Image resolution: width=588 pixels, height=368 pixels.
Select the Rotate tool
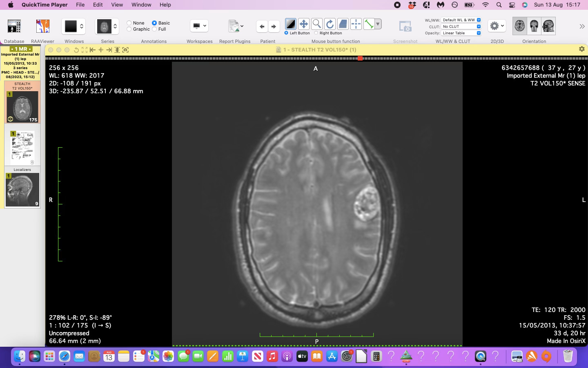pos(330,24)
